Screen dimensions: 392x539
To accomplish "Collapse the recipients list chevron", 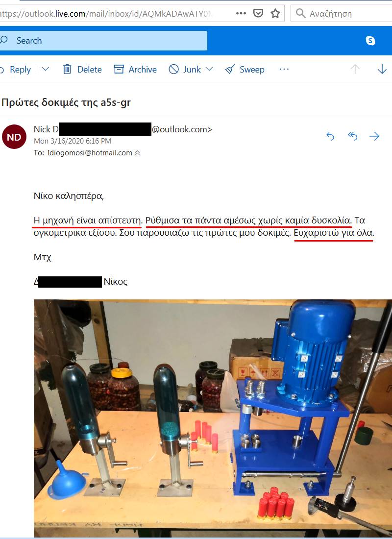I will tap(137, 153).
